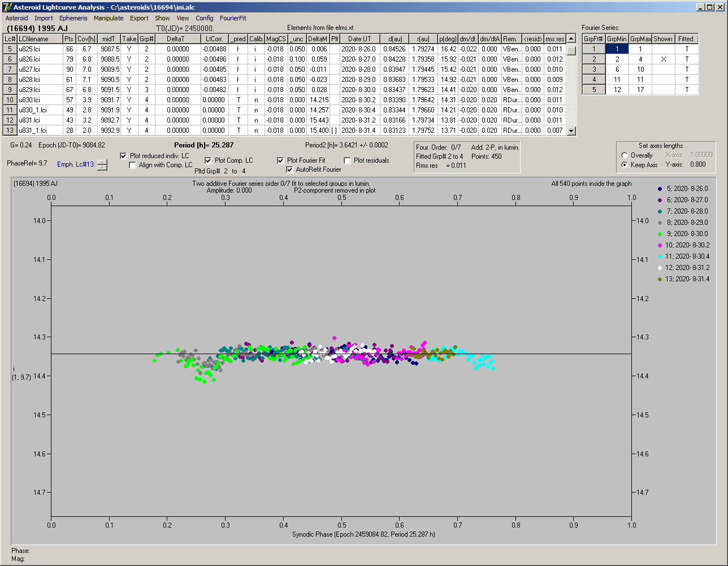Click the GrpMin column header
Screen dimensions: 728x566
pos(617,39)
